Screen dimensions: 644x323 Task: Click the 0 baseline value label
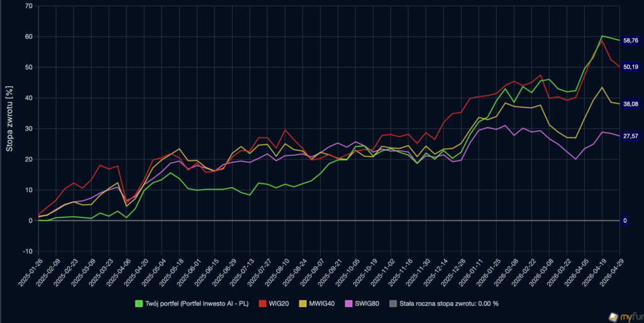coord(625,221)
